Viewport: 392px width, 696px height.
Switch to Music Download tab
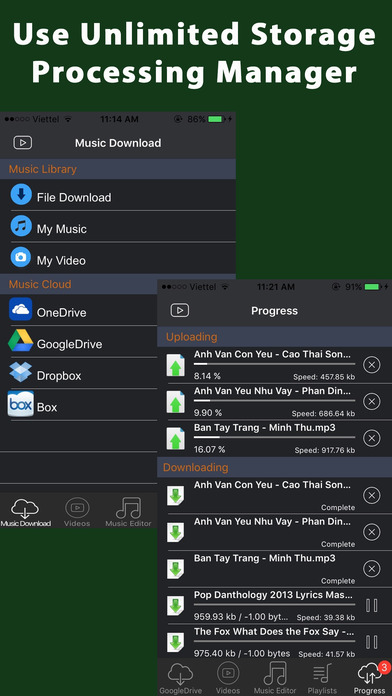pos(25,512)
